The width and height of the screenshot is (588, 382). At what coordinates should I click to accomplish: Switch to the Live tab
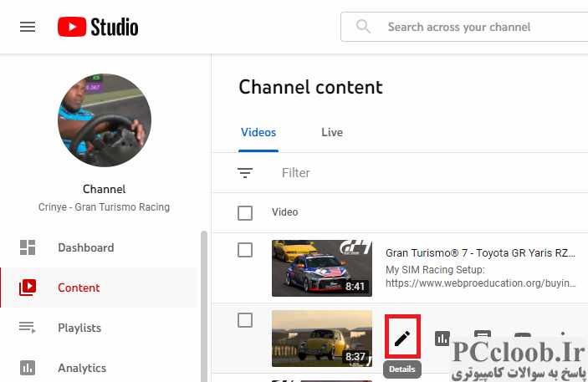tap(332, 132)
